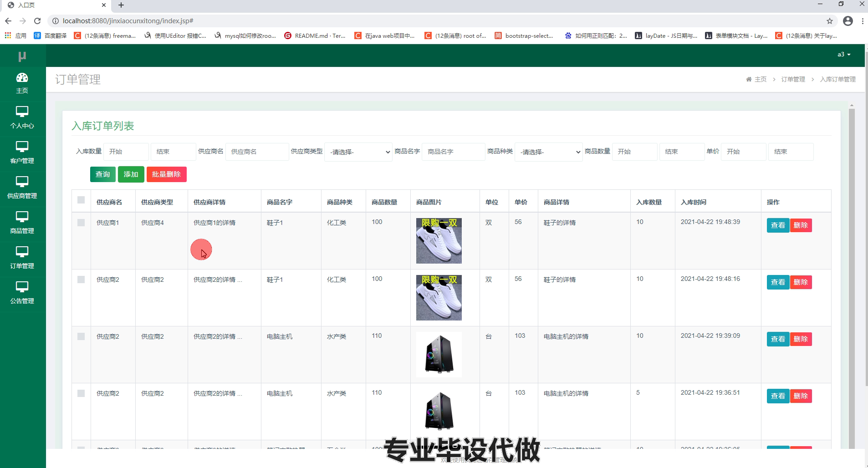View order from 19:48:16 with 查看
Image resolution: width=868 pixels, height=468 pixels.
coord(778,282)
